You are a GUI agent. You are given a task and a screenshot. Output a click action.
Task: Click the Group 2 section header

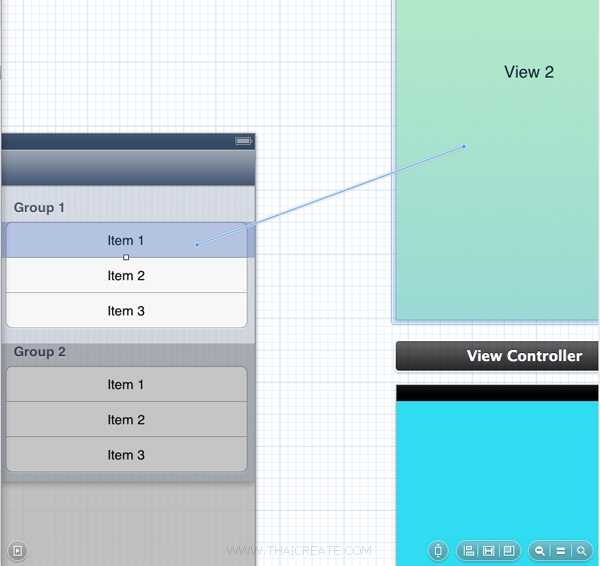click(39, 352)
